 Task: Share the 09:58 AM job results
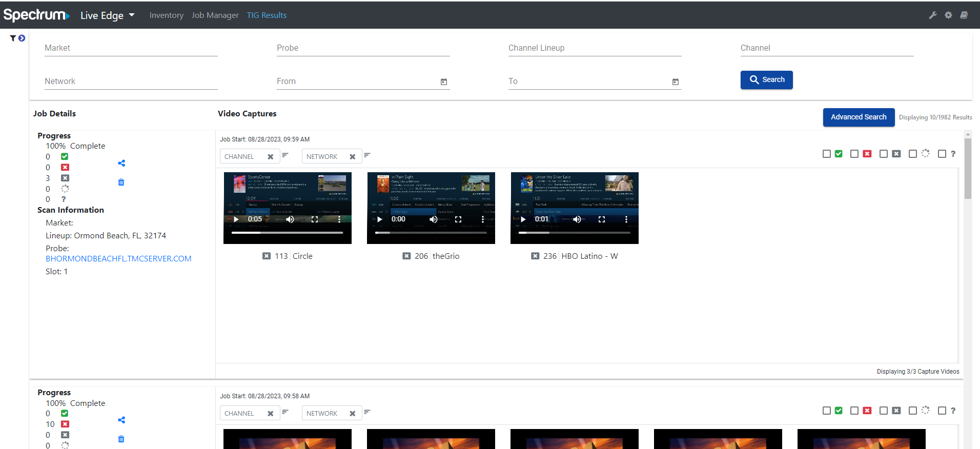(121, 420)
